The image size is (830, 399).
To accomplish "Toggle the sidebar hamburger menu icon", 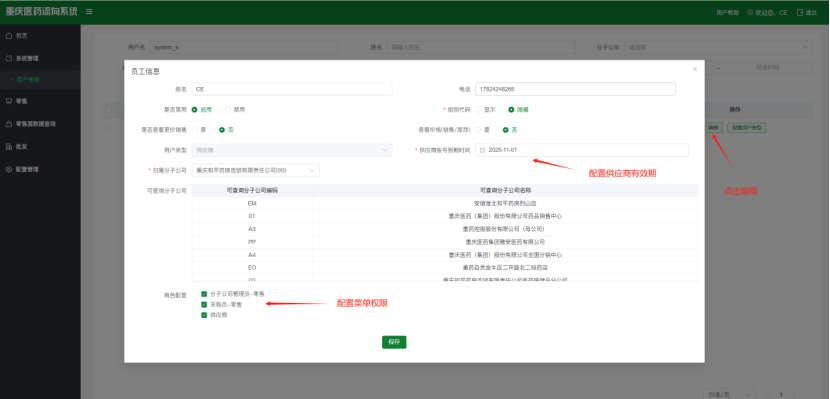I will pyautogui.click(x=89, y=12).
